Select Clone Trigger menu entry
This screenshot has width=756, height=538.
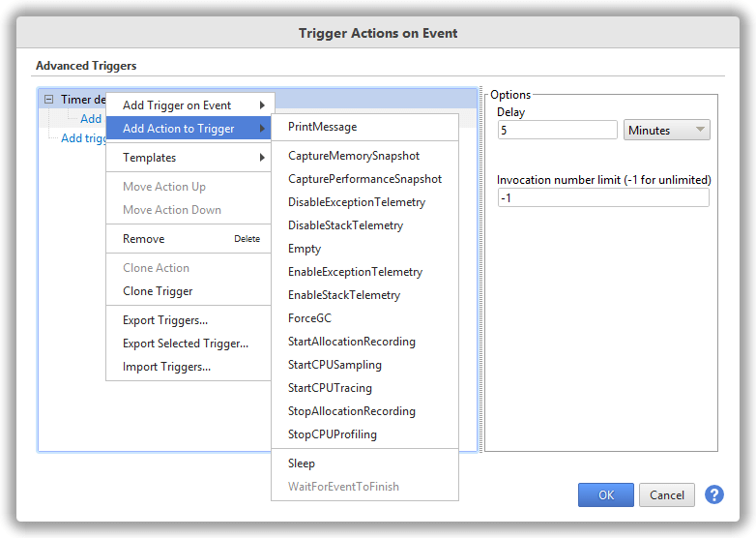click(189, 291)
